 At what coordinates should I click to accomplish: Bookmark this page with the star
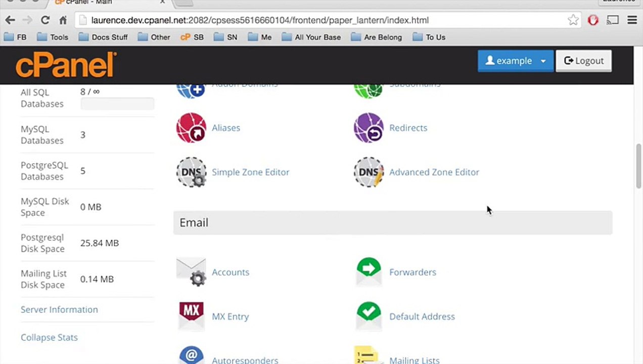573,20
